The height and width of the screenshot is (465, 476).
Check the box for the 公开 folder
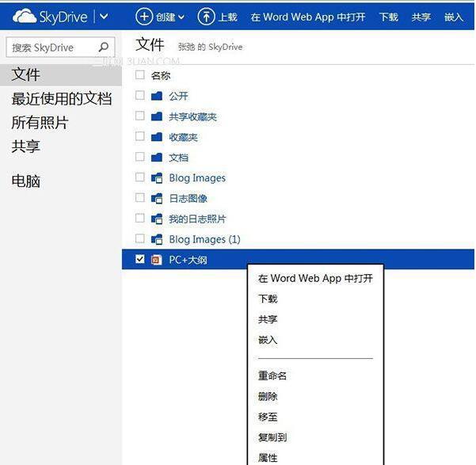pos(139,95)
